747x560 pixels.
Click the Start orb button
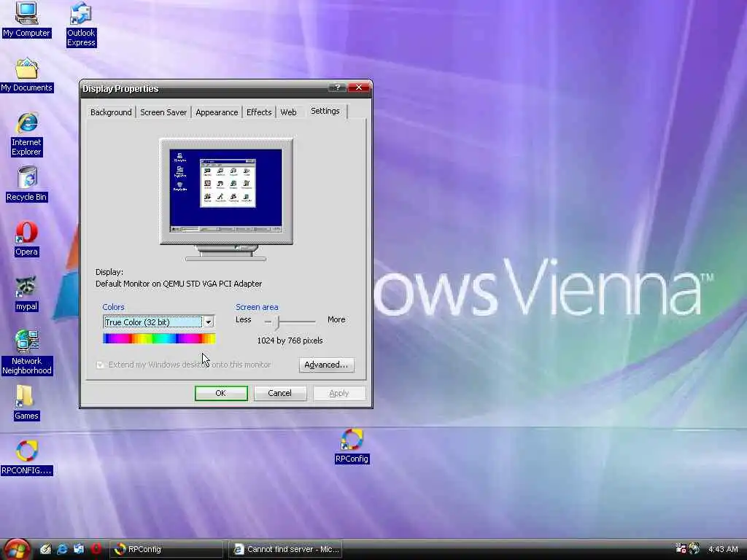click(16, 549)
